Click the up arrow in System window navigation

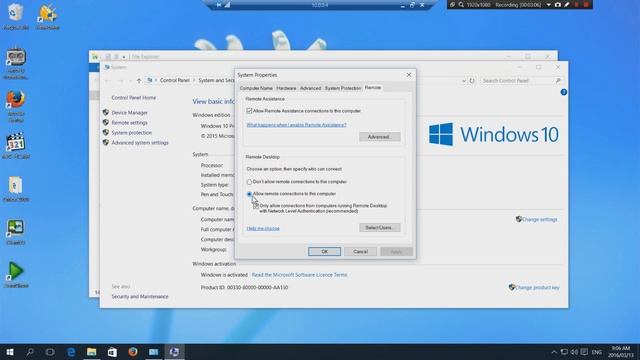click(139, 80)
